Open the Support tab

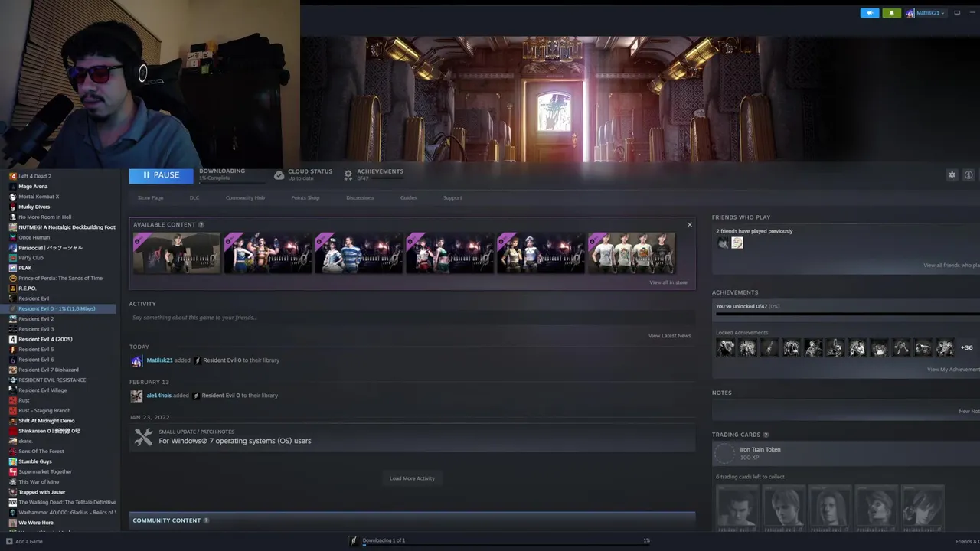click(x=452, y=198)
